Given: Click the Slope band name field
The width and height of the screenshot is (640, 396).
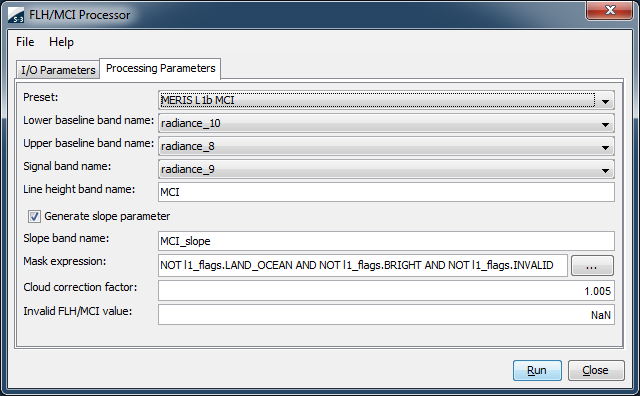Looking at the screenshot, I should click(x=386, y=241).
